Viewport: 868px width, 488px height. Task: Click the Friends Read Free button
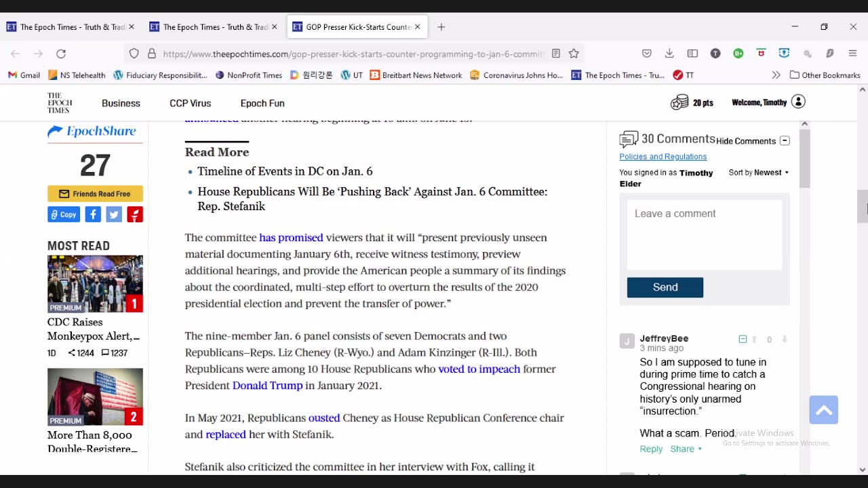click(95, 194)
